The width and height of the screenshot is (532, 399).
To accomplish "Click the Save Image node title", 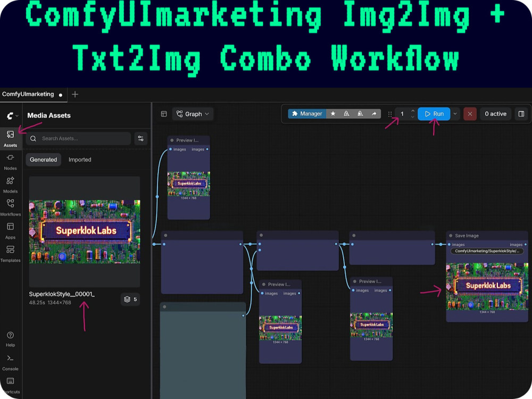I will (467, 236).
